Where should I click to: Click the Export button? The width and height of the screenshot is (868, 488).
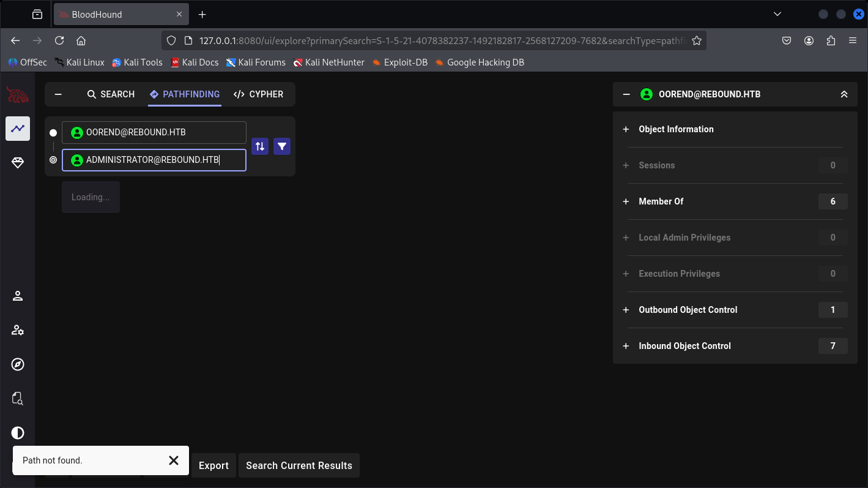213,465
